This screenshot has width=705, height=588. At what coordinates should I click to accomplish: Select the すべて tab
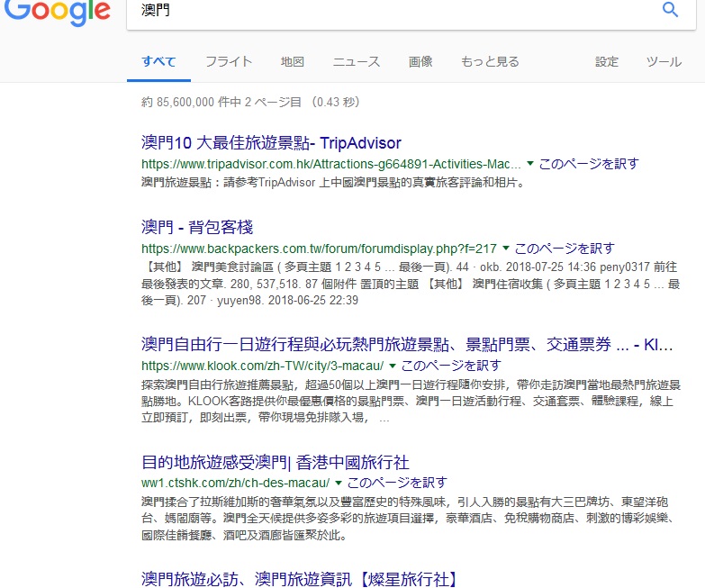coord(158,62)
